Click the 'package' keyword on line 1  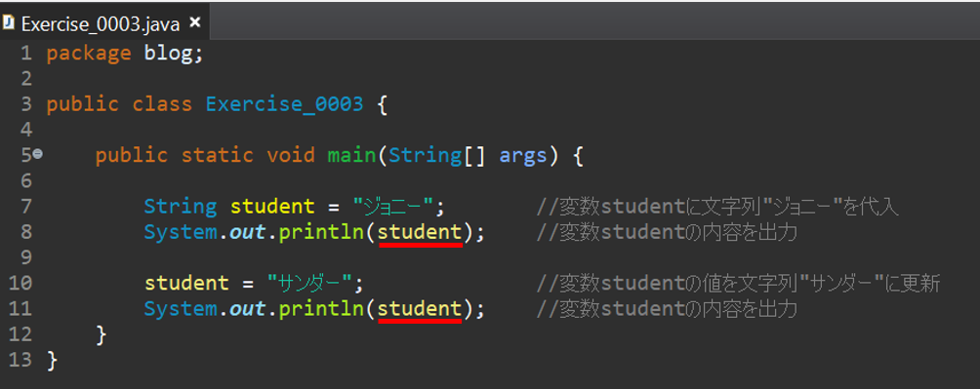[x=89, y=55]
